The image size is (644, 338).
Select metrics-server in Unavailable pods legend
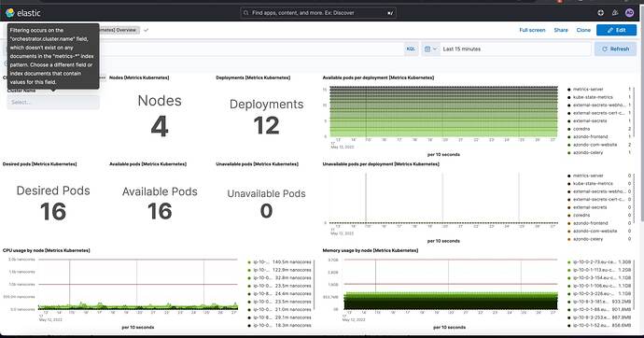588,176
